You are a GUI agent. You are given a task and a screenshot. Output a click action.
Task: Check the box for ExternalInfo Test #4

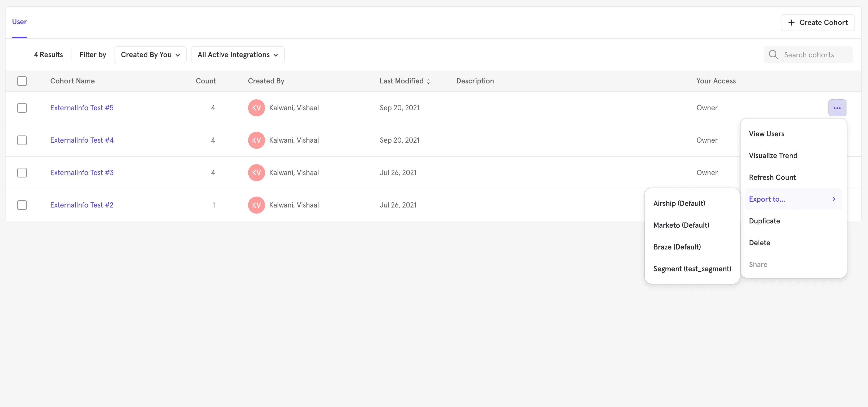tap(22, 140)
